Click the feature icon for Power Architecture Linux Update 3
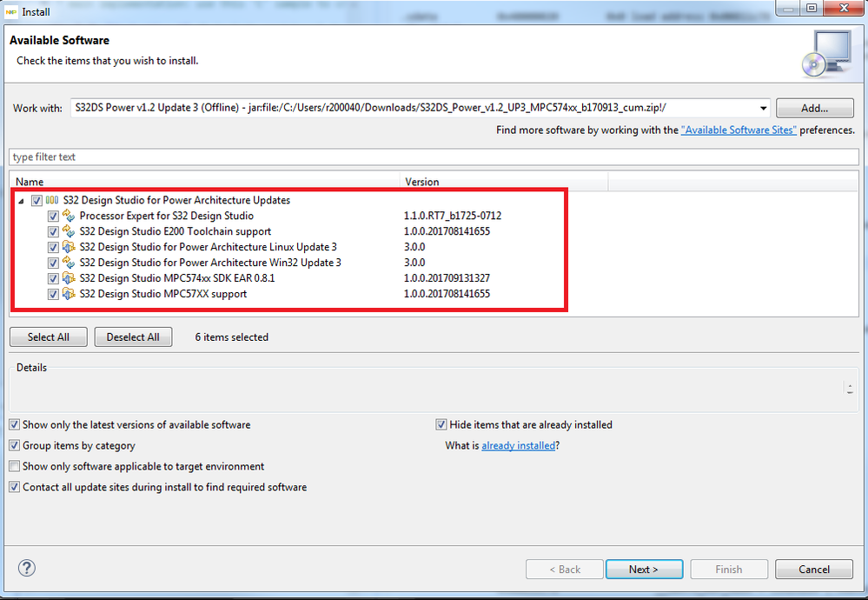The width and height of the screenshot is (868, 600). [x=69, y=247]
